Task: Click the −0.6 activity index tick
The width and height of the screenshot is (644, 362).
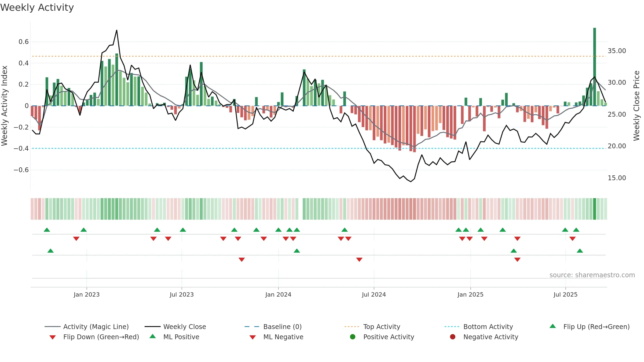Action: click(21, 170)
